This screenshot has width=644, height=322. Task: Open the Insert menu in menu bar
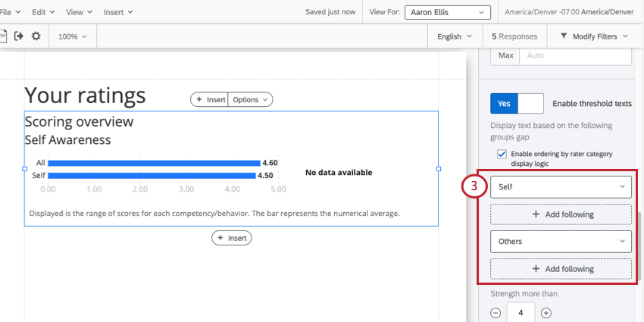(x=118, y=12)
